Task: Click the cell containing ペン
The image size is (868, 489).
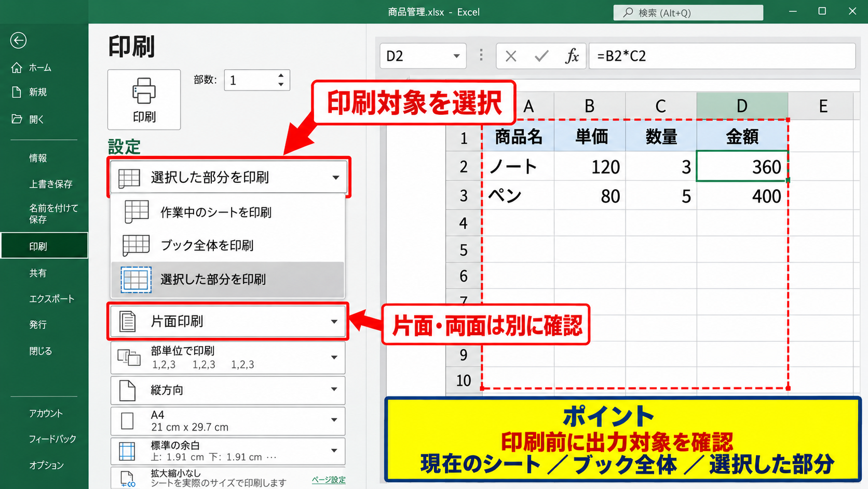Action: (x=518, y=195)
